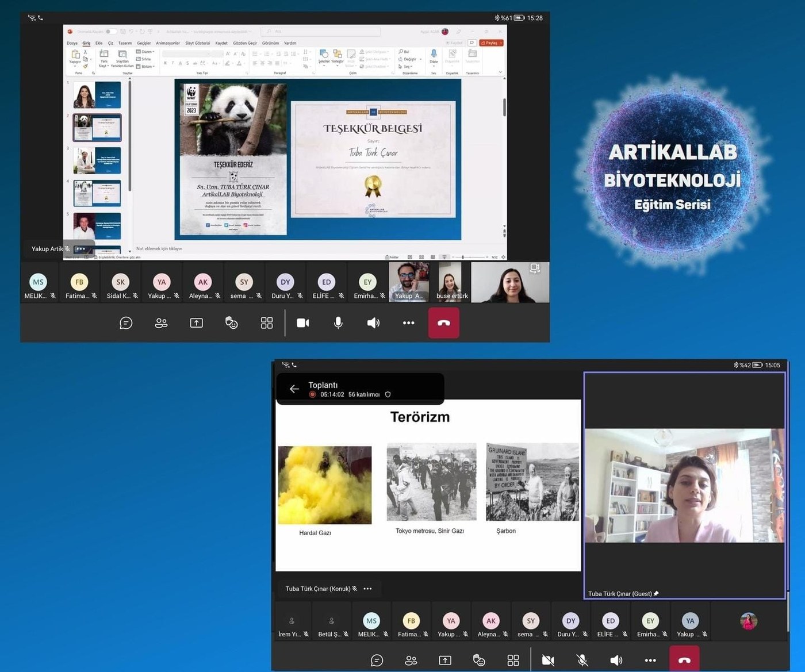Screen dimensions: 805x672
Task: Click the Sıfırla reset button
Action: pos(144,59)
